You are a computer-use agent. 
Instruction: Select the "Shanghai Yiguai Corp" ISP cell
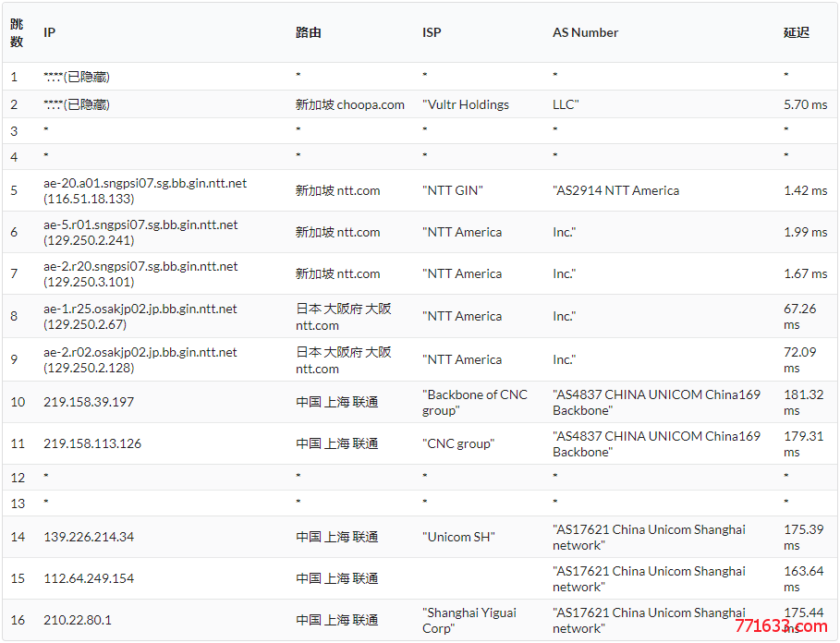469,620
